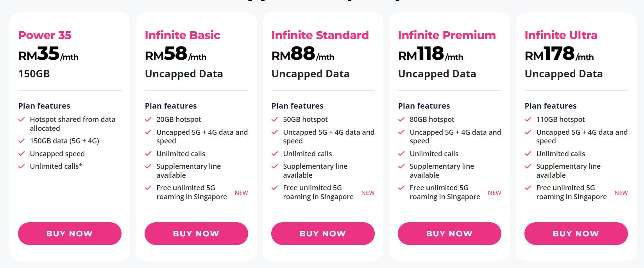Click the checkmark beside Supplementary line available in Infinite Premium
This screenshot has width=644, height=268.
(401, 166)
